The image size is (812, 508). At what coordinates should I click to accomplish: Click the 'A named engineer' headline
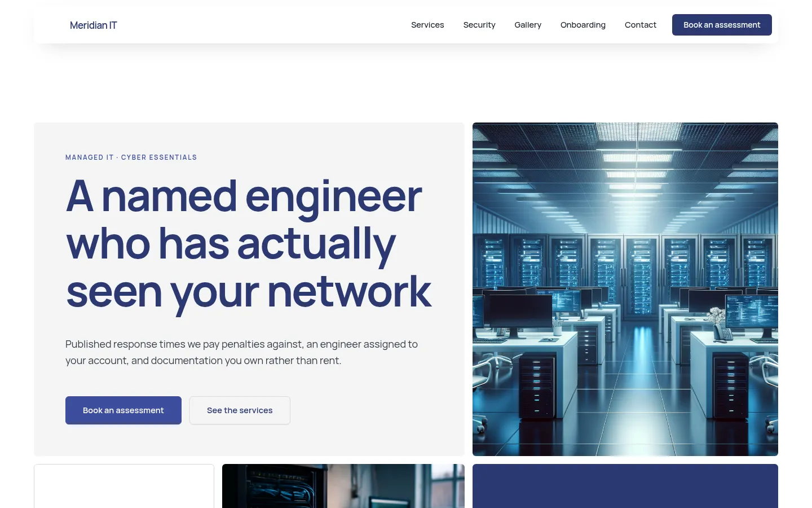click(249, 243)
